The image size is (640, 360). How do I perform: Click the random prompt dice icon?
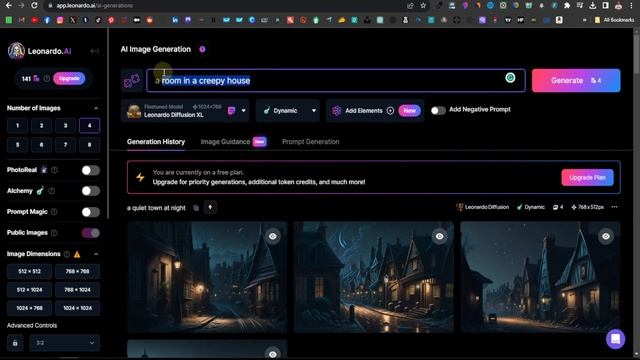pyautogui.click(x=132, y=80)
